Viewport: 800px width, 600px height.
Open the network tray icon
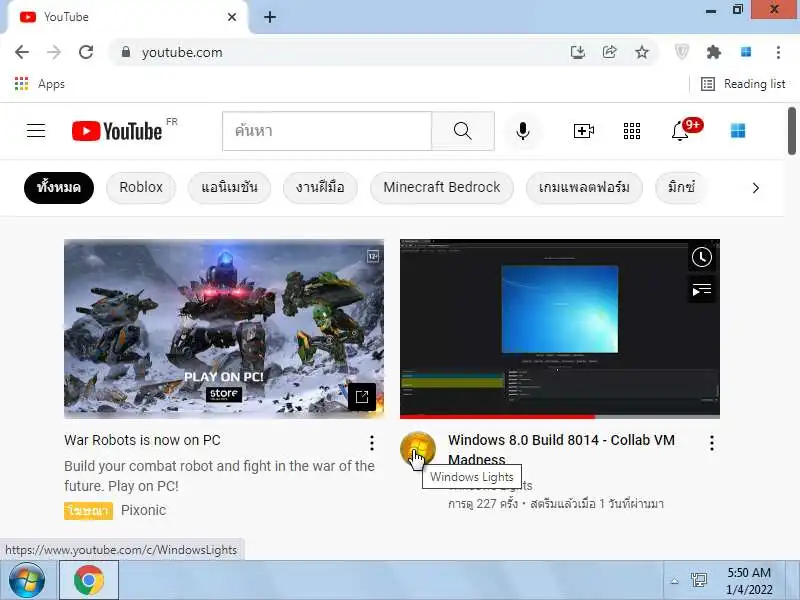[698, 580]
